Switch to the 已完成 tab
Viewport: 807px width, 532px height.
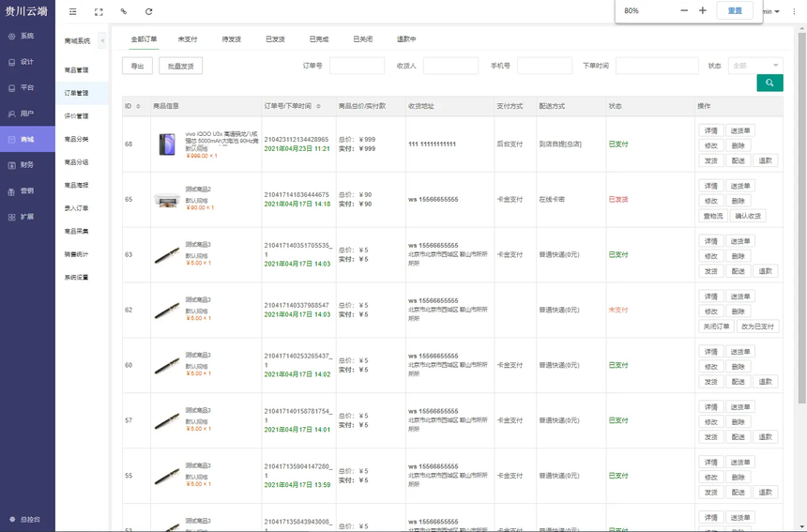[x=319, y=39]
